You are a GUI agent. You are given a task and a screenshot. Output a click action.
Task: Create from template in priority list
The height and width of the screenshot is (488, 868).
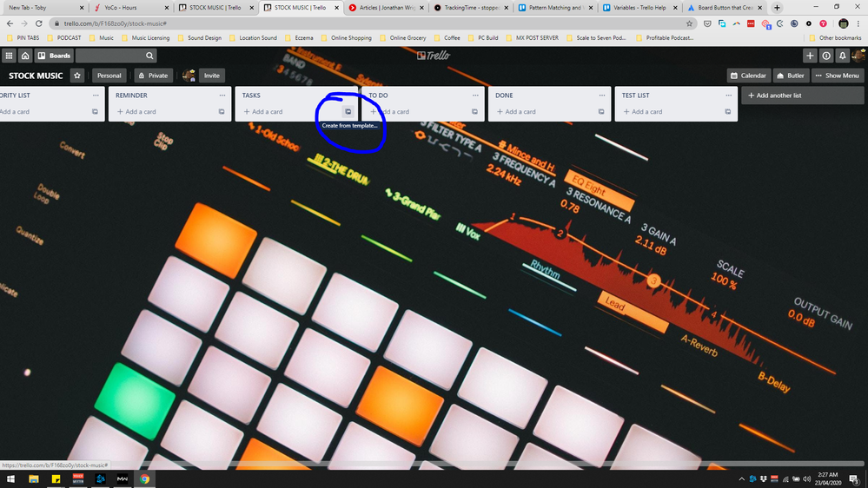click(95, 112)
